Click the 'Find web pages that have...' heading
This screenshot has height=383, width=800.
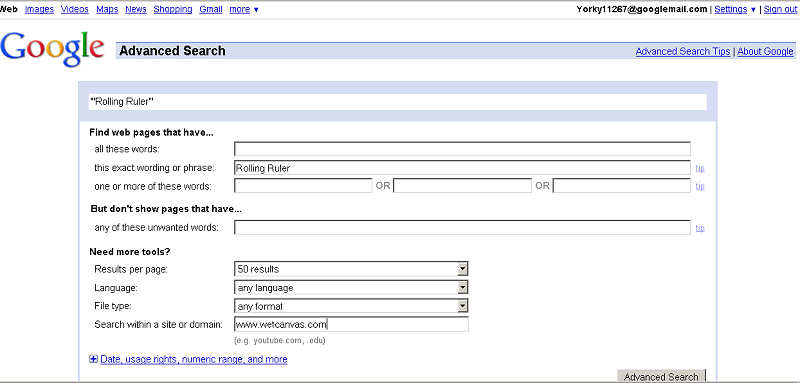(x=151, y=133)
